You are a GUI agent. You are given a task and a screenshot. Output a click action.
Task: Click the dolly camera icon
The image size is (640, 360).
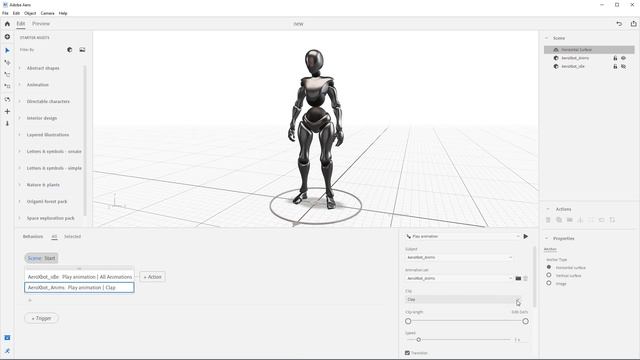(x=7, y=123)
